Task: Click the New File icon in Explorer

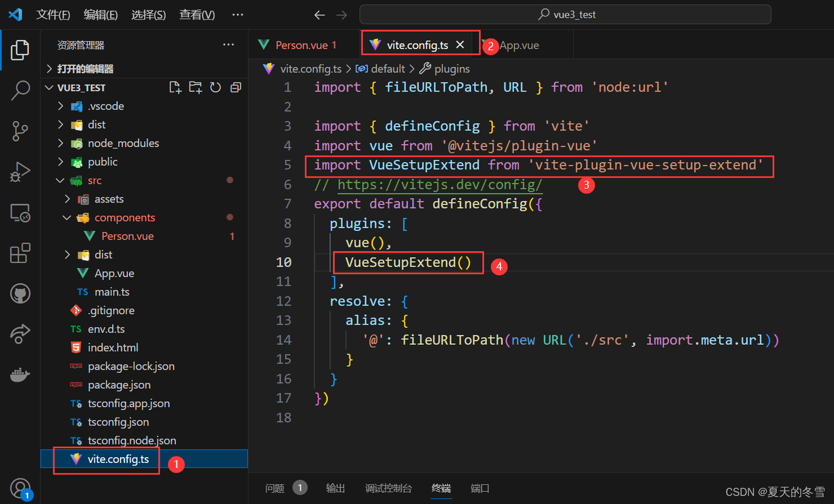Action: pos(175,87)
